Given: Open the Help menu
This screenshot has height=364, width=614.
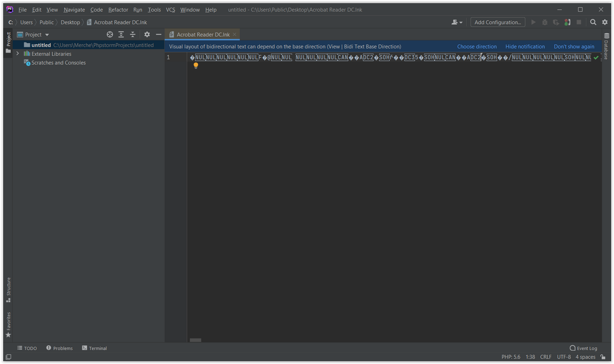Looking at the screenshot, I should (211, 10).
